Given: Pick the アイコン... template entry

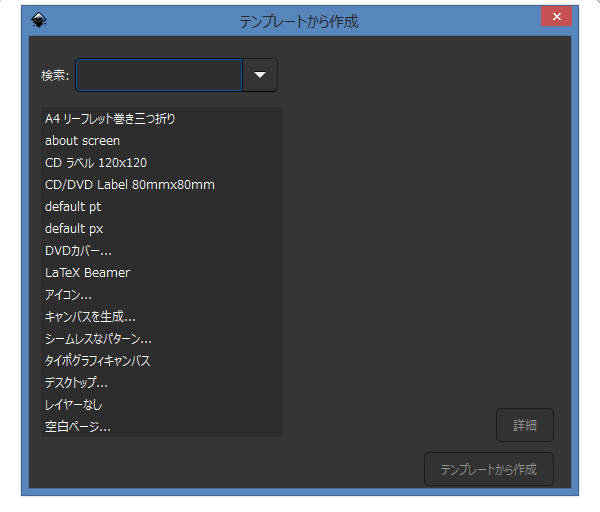Looking at the screenshot, I should pos(161,295).
